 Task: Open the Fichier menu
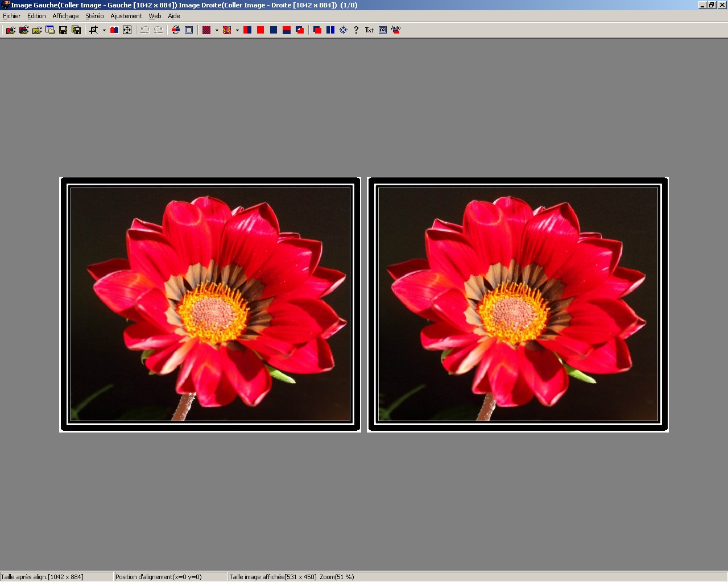(12, 16)
